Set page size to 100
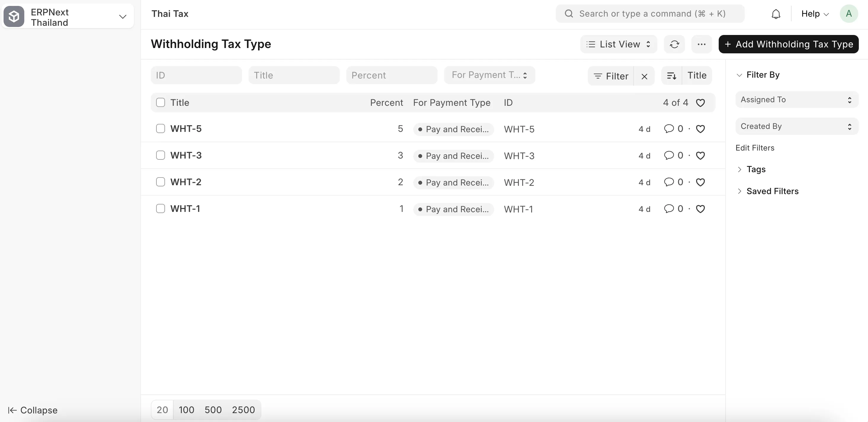This screenshot has height=422, width=868. [x=186, y=410]
